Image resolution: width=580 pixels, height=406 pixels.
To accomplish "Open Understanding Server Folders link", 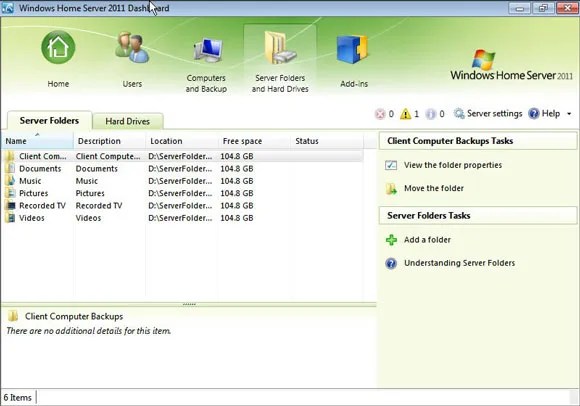I will click(459, 263).
